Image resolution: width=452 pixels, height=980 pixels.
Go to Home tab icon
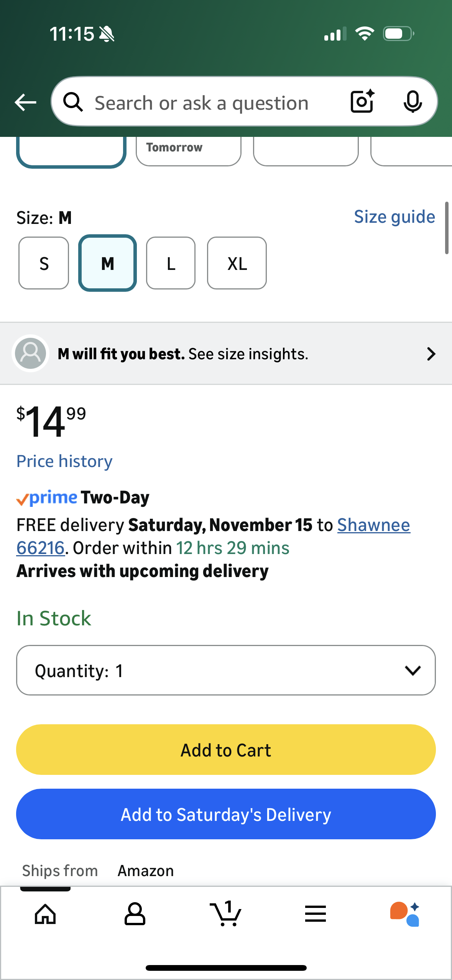[x=45, y=914]
